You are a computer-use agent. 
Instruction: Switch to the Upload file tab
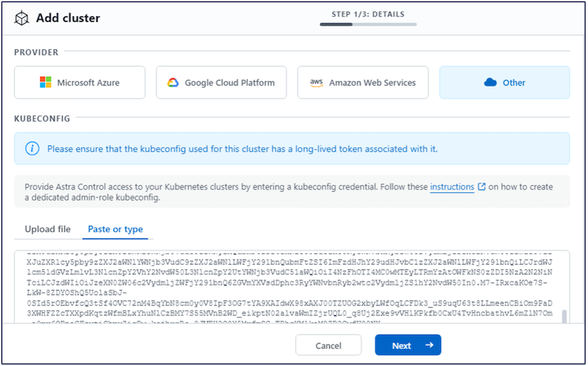pyautogui.click(x=48, y=229)
